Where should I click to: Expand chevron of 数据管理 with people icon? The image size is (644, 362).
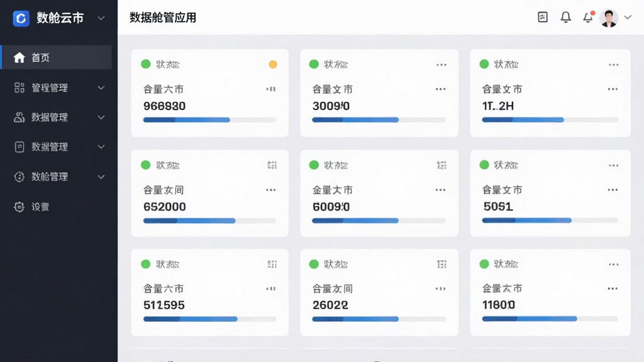coord(101,118)
